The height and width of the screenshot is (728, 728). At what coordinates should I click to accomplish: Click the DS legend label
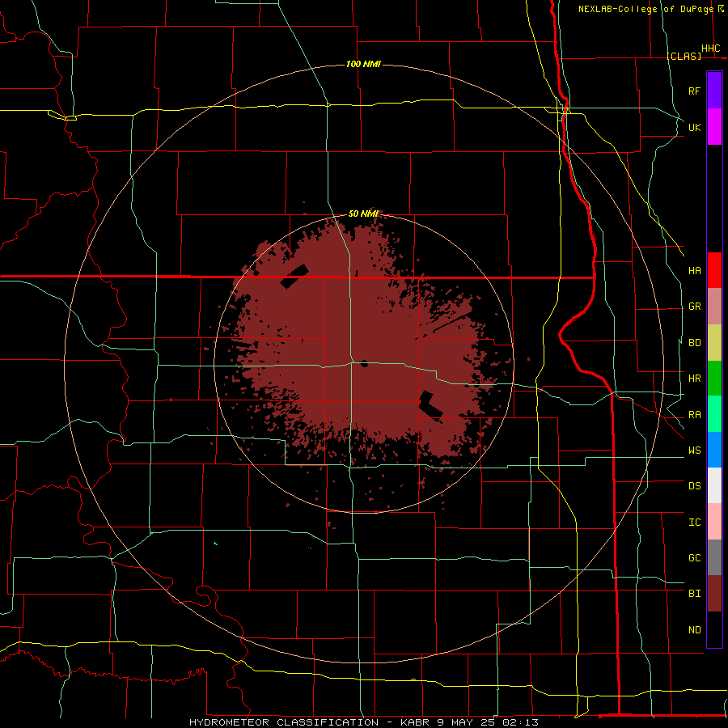click(694, 486)
